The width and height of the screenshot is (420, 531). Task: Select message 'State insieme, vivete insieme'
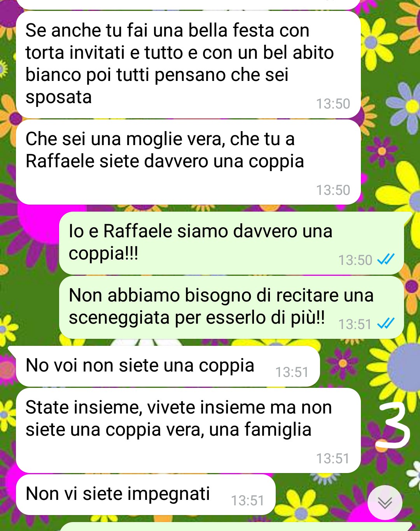tap(188, 431)
